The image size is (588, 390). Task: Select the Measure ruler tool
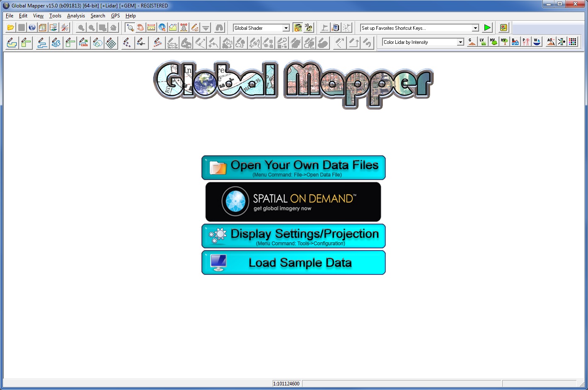click(x=152, y=28)
